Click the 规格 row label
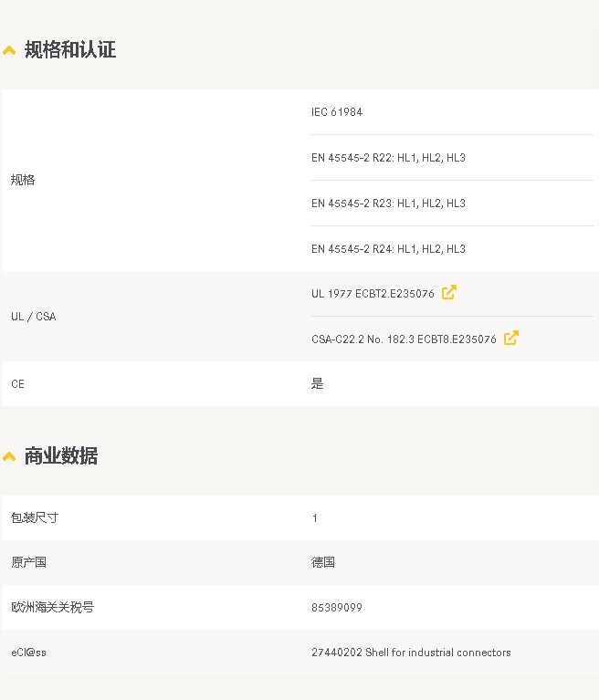The image size is (599, 700). pyautogui.click(x=23, y=180)
